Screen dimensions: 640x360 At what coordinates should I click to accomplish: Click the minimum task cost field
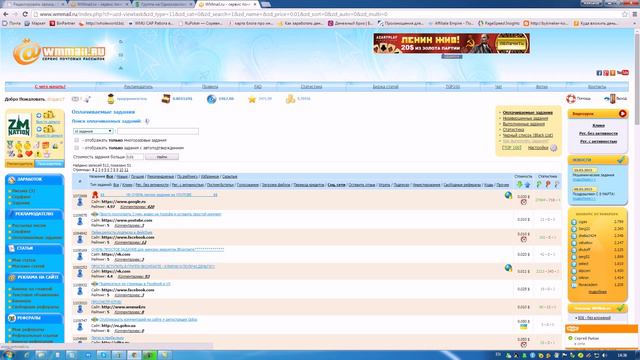(x=134, y=157)
